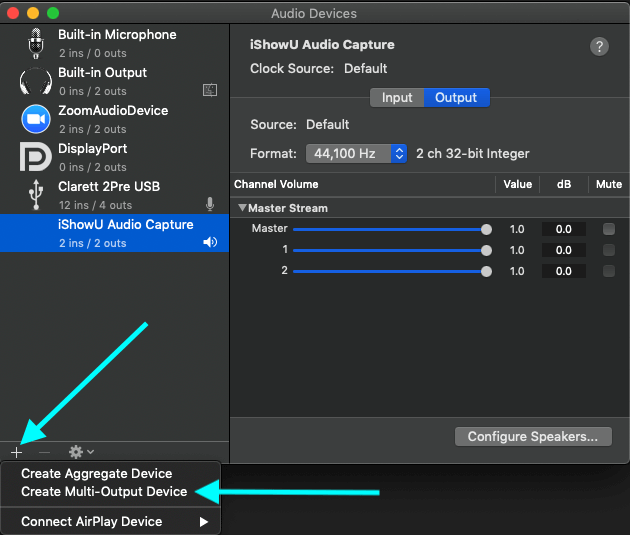
Task: Click the yellow minimize window button
Action: [x=33, y=13]
